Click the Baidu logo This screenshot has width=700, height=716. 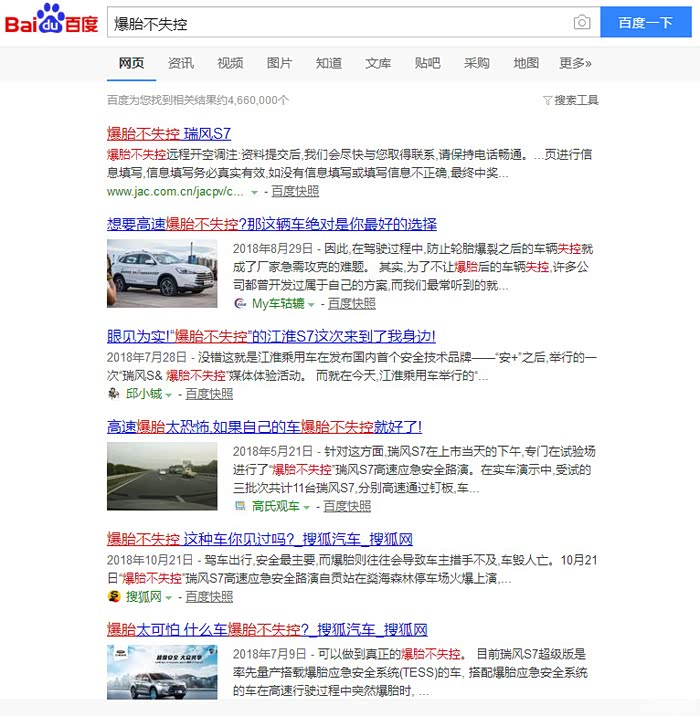click(52, 21)
